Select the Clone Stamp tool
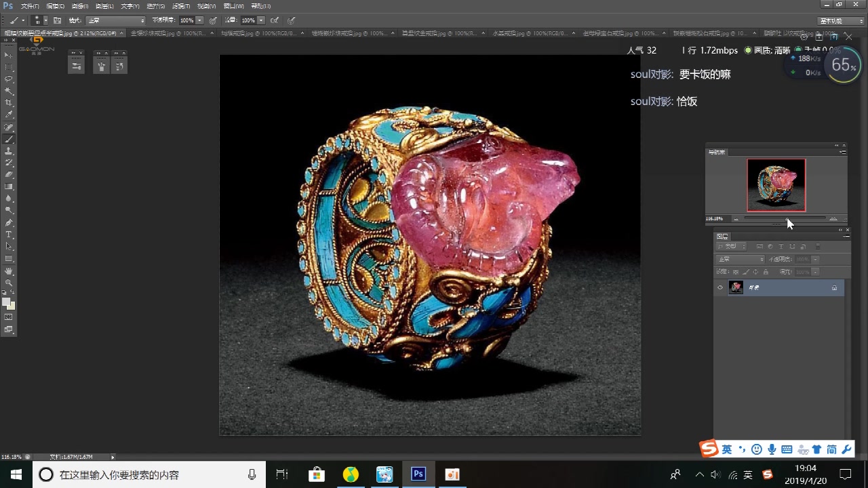 click(9, 150)
